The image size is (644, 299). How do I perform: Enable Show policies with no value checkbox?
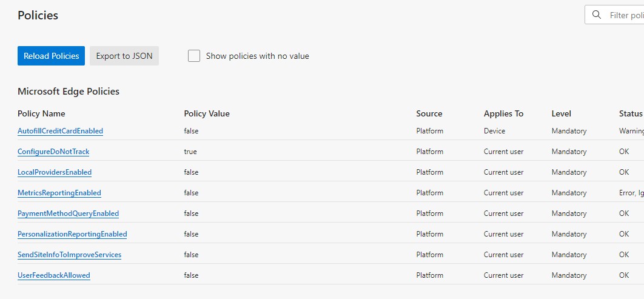[x=194, y=56]
